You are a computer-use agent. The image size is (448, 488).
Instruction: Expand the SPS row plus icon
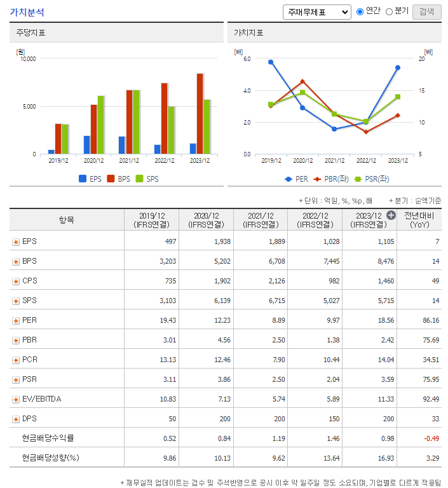(x=16, y=301)
